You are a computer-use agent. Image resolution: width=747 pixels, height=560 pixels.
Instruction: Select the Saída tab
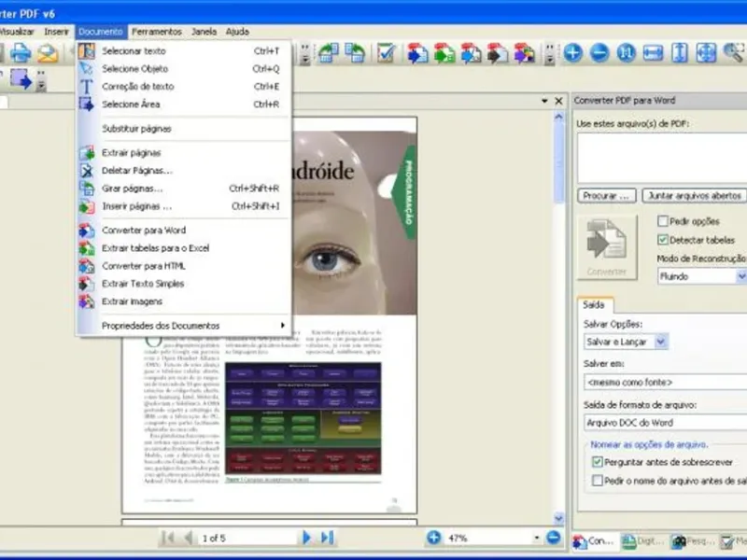coord(594,305)
